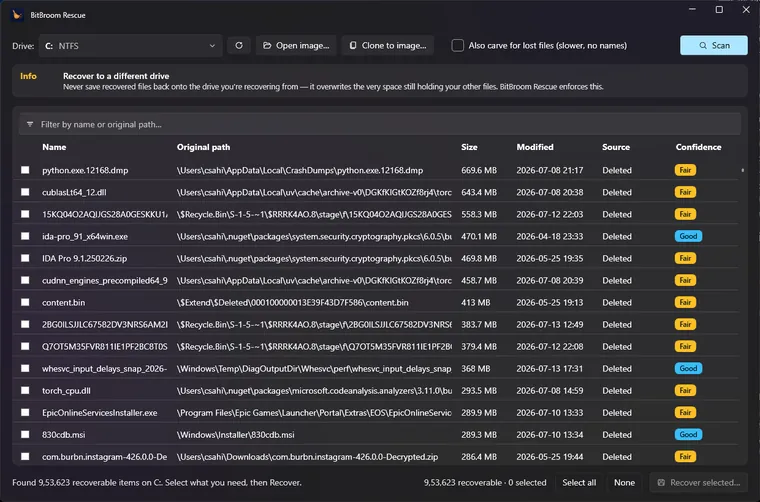
Task: Click file name 830cdb.msi
Action: 63,435
